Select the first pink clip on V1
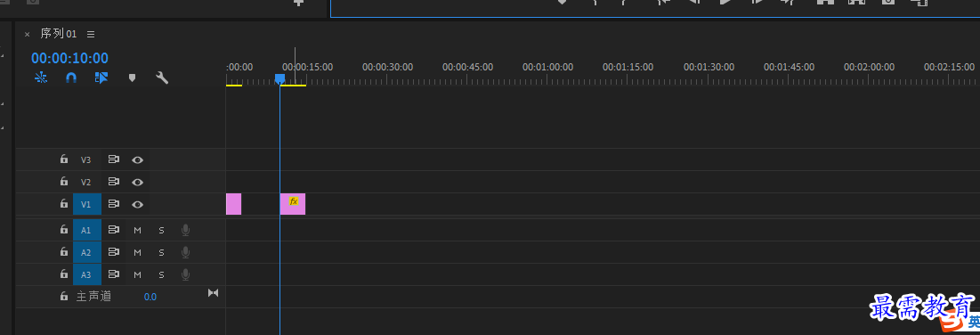980x335 pixels. [233, 204]
